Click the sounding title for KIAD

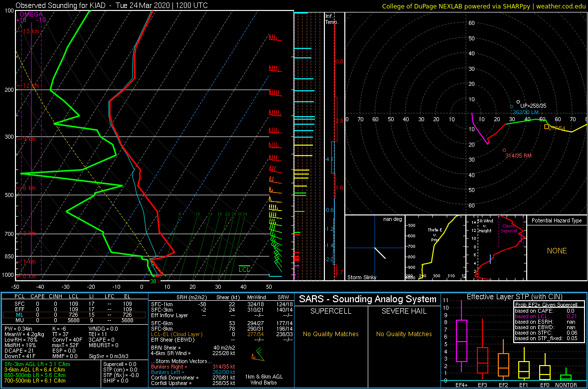pos(113,5)
